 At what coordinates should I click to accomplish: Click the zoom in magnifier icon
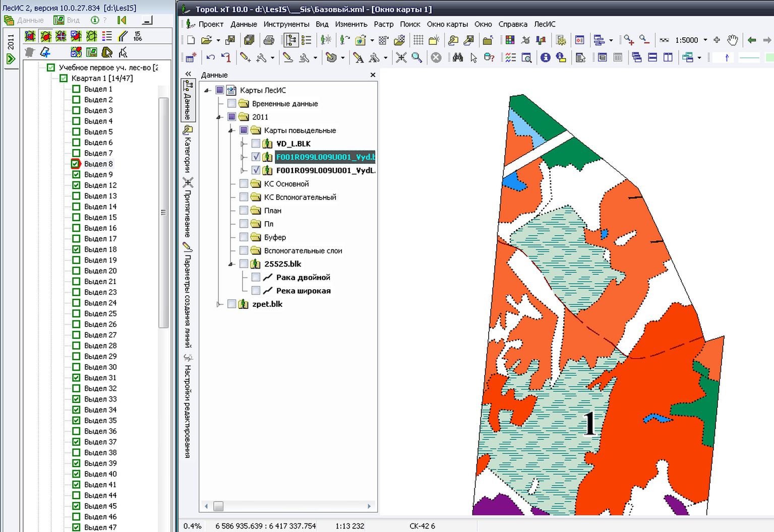(x=628, y=40)
